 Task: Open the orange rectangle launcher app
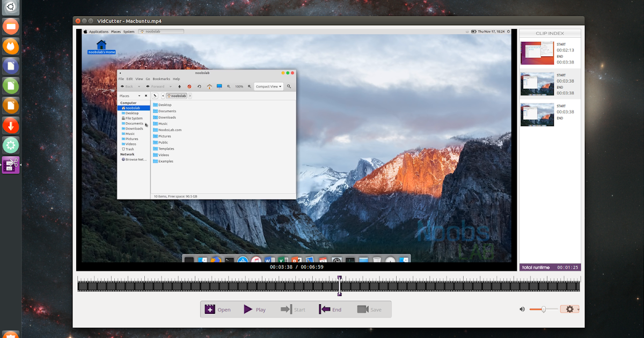[11, 26]
